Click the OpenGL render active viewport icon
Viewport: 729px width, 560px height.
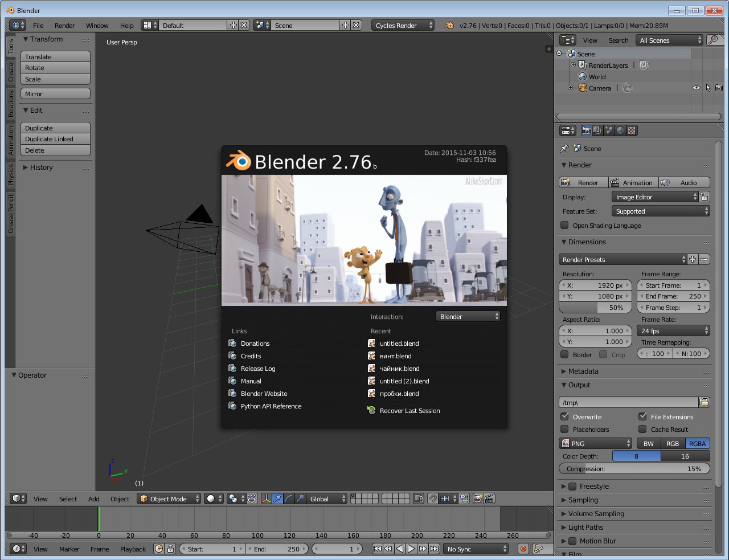click(478, 498)
